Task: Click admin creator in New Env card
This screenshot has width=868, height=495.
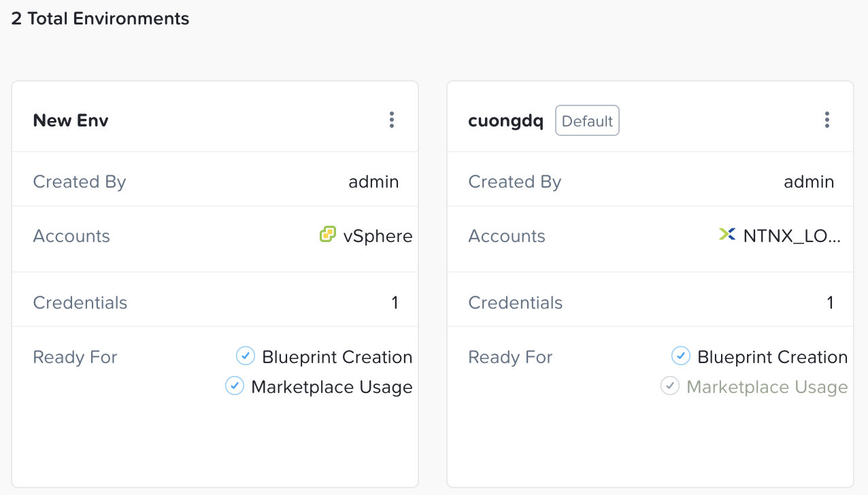Action: click(373, 182)
